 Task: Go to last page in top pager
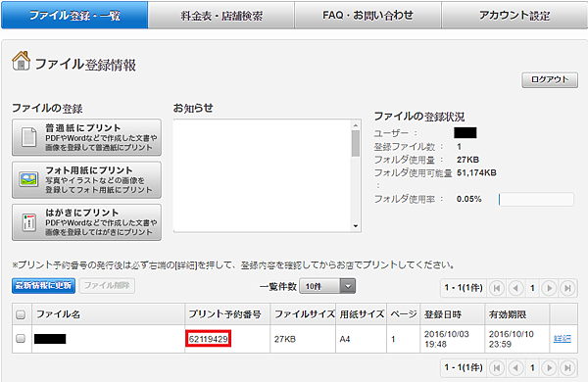pyautogui.click(x=567, y=288)
